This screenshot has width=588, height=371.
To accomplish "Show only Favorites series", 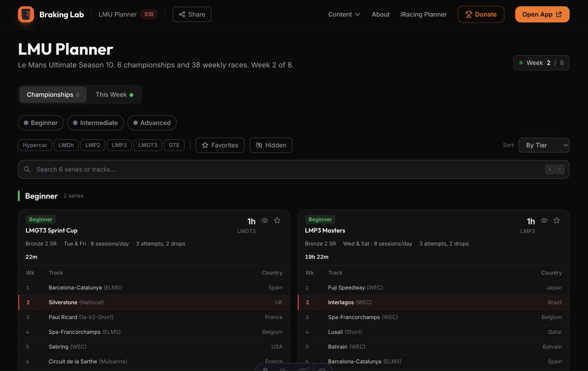I will (x=220, y=145).
